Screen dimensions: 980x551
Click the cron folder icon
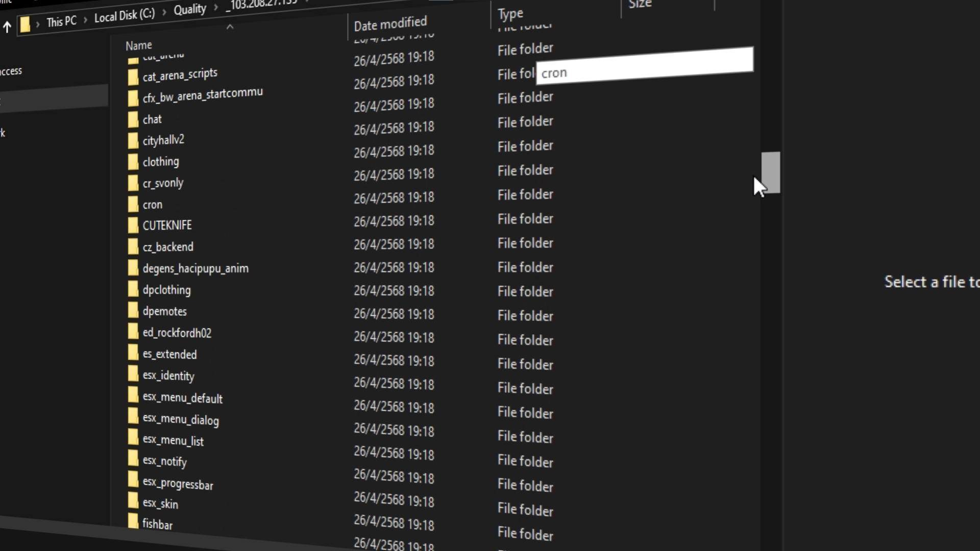click(x=133, y=204)
